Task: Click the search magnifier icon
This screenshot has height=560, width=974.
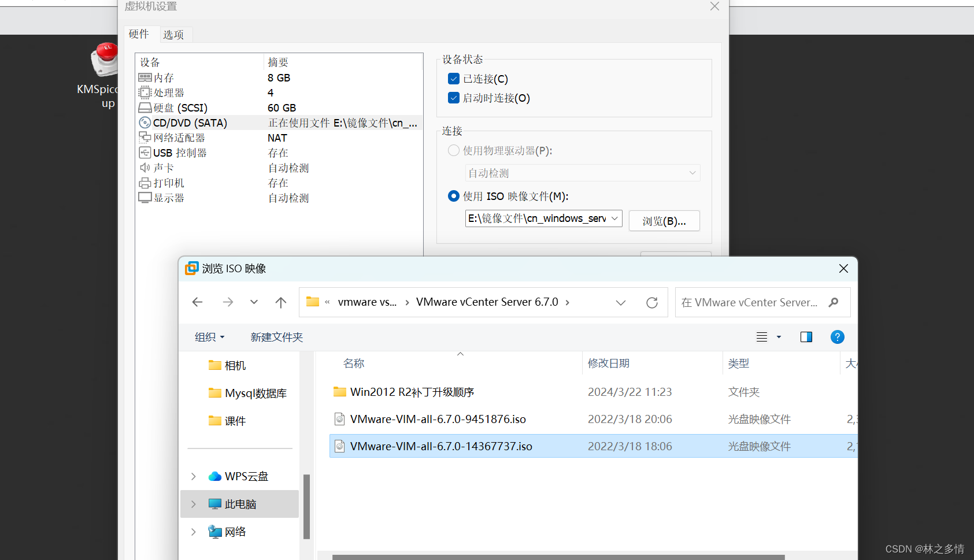Action: [x=834, y=302]
